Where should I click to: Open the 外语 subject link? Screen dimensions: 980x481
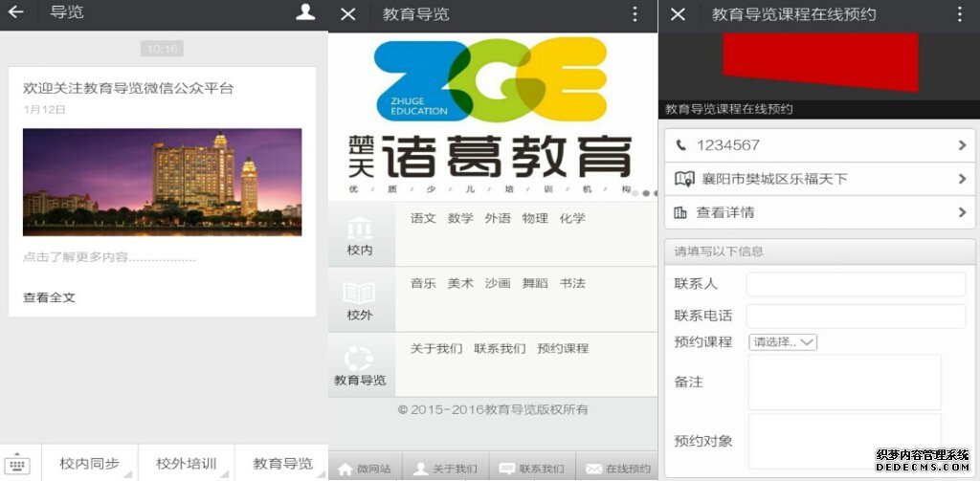tap(498, 219)
